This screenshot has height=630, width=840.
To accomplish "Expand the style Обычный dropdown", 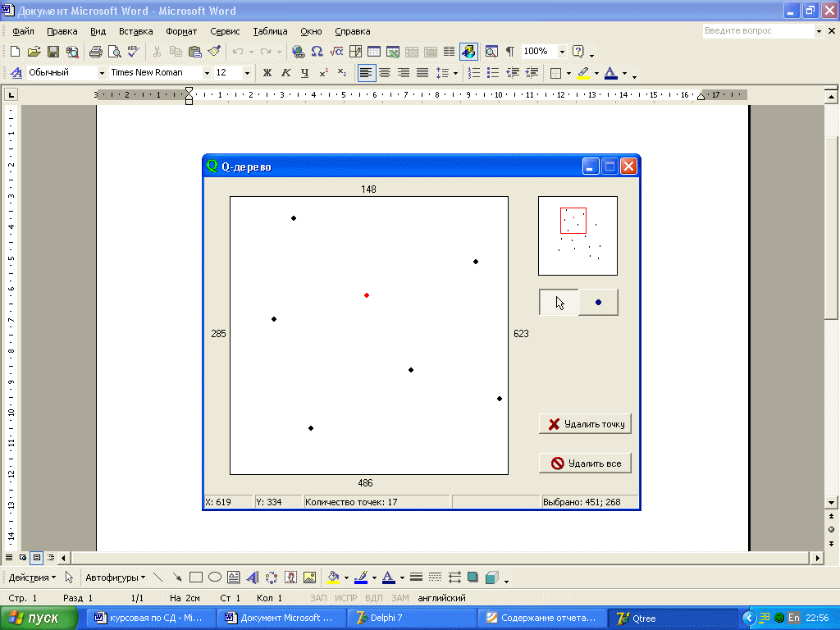I will (101, 73).
